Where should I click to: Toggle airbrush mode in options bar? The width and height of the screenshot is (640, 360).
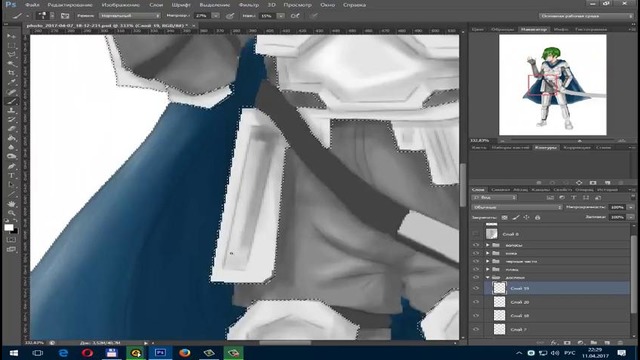click(295, 16)
